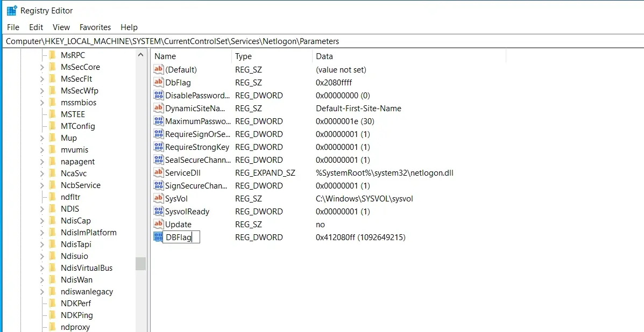Expand the mssmbios tree node
The width and height of the screenshot is (644, 332).
tap(42, 103)
